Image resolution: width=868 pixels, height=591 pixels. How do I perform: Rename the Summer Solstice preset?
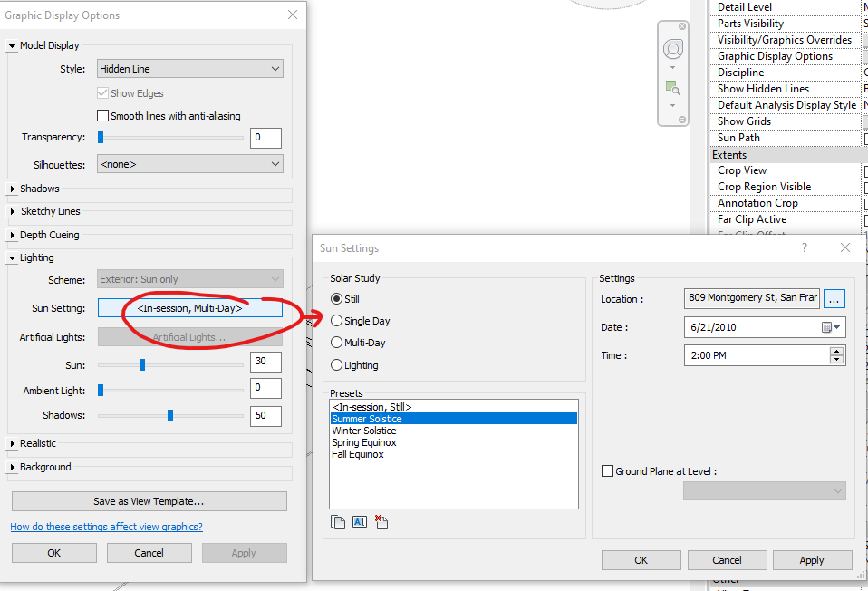(358, 521)
